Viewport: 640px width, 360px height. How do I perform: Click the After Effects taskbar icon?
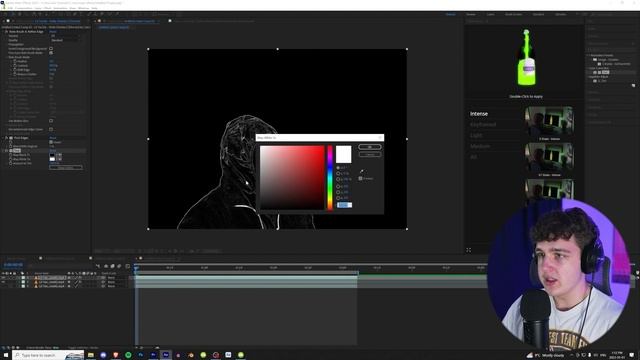coord(166,355)
